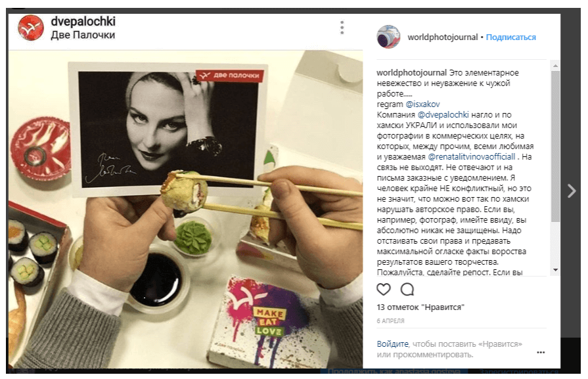Click the caption scrollbar thumb

click(x=555, y=146)
